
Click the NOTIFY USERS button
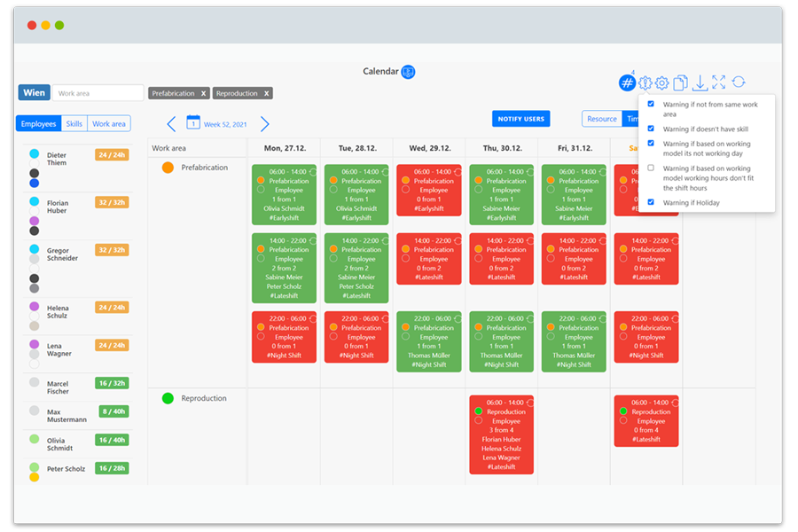520,118
